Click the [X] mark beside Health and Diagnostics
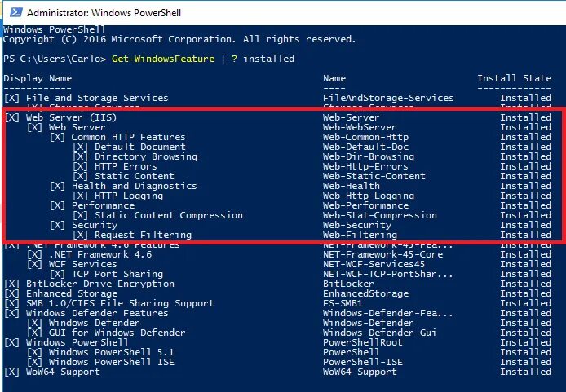This screenshot has width=566, height=392. point(57,186)
